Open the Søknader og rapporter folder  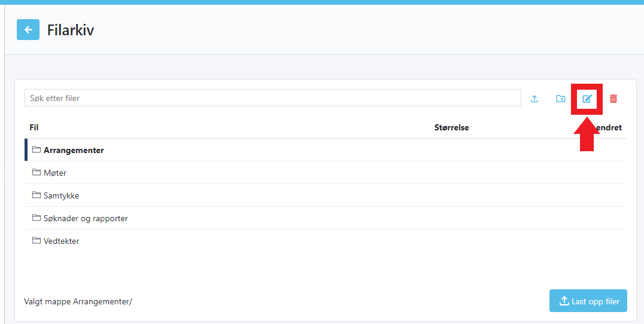point(86,219)
